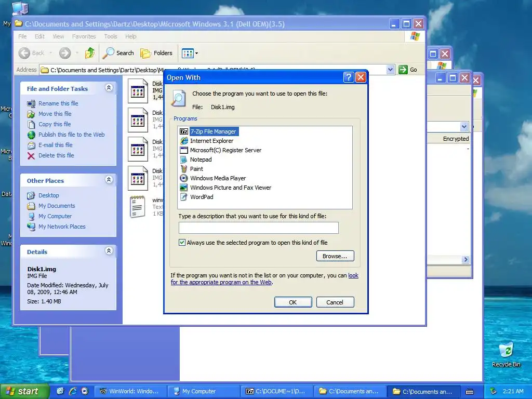Open the View menu
The height and width of the screenshot is (399, 532).
click(58, 36)
